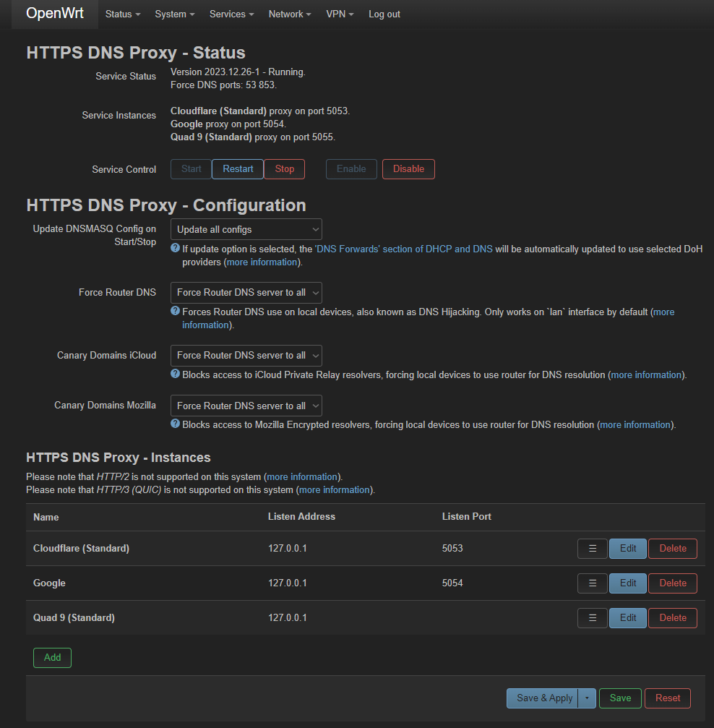Click the Google proxy on port 5054 line

pos(228,124)
